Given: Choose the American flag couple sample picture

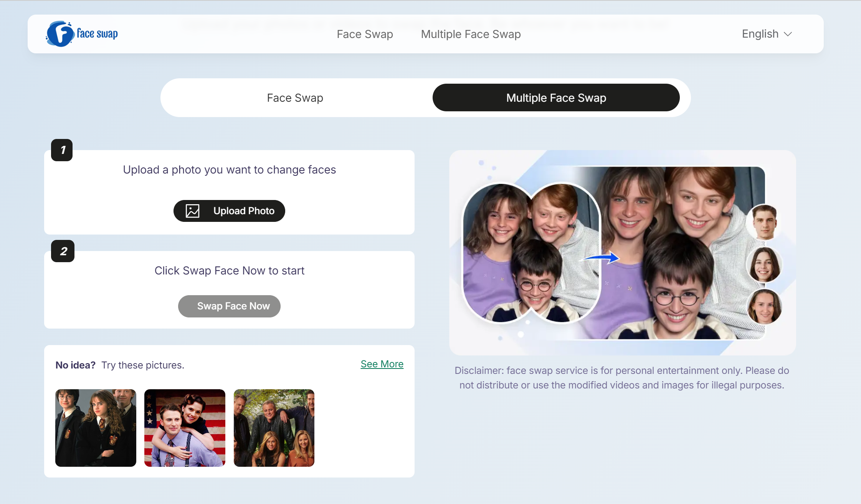Looking at the screenshot, I should tap(185, 428).
